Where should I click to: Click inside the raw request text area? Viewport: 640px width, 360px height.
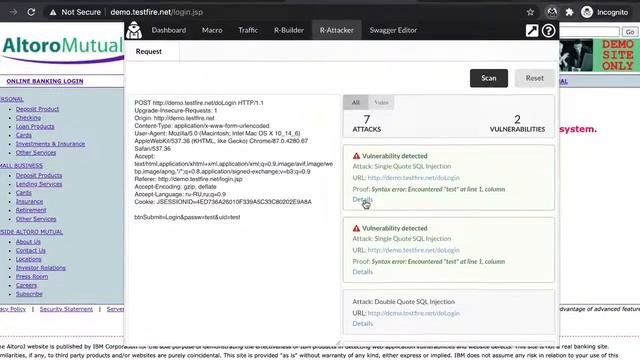tap(233, 220)
